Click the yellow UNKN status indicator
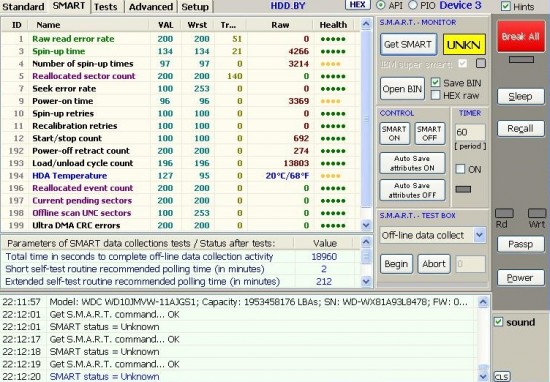This screenshot has width=550, height=382. click(x=464, y=45)
